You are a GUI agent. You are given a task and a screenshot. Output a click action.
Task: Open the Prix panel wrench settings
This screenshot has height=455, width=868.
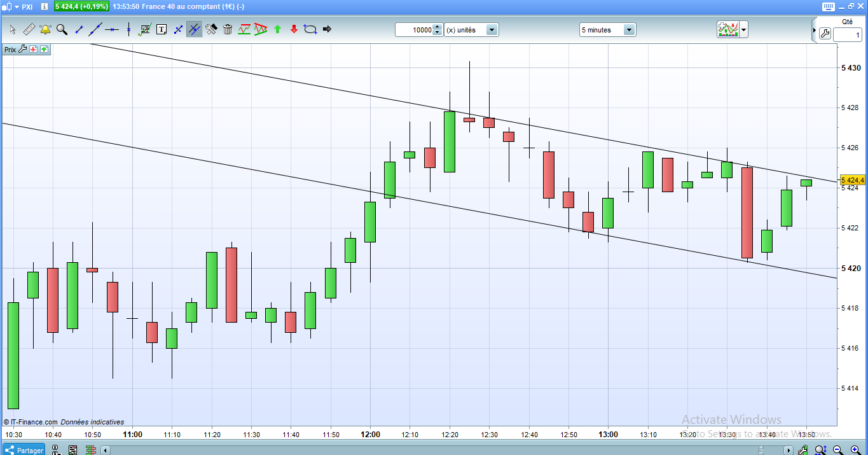point(23,49)
